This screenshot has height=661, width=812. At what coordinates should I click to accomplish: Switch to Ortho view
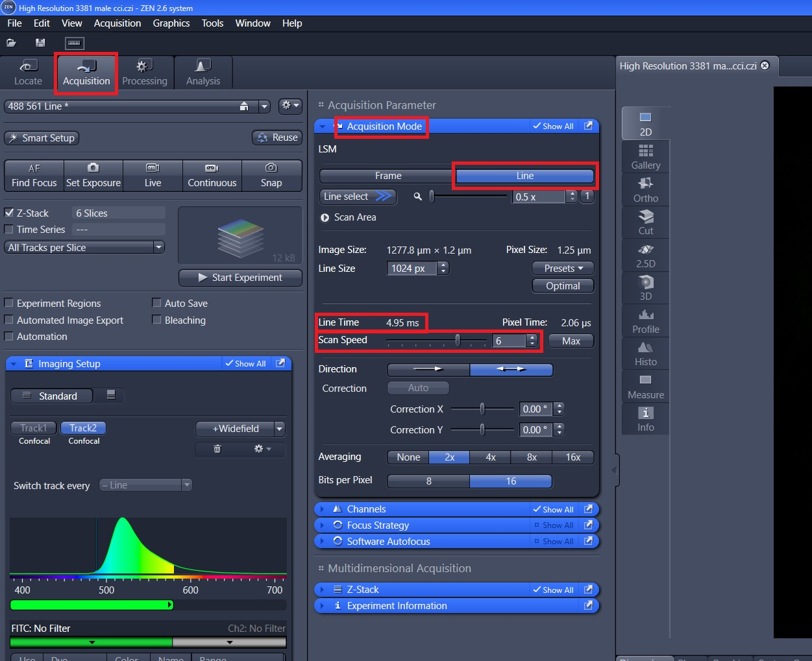coord(645,189)
